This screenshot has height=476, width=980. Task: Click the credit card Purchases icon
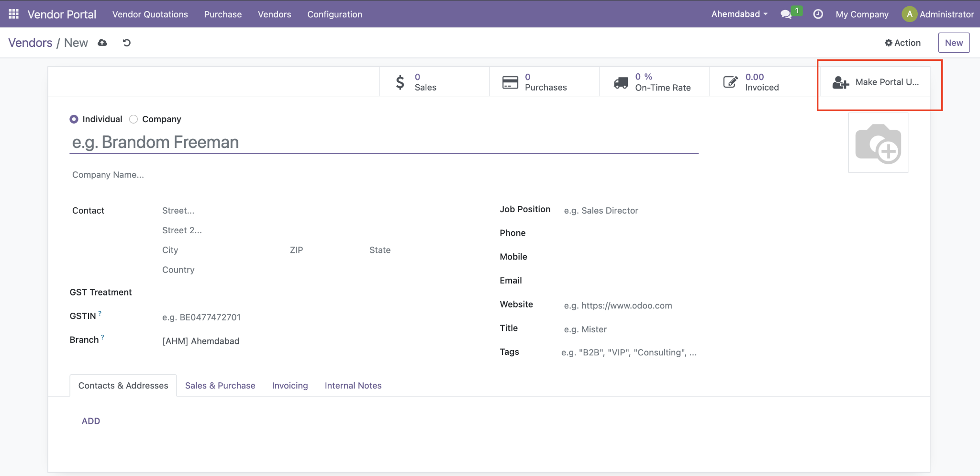(510, 82)
